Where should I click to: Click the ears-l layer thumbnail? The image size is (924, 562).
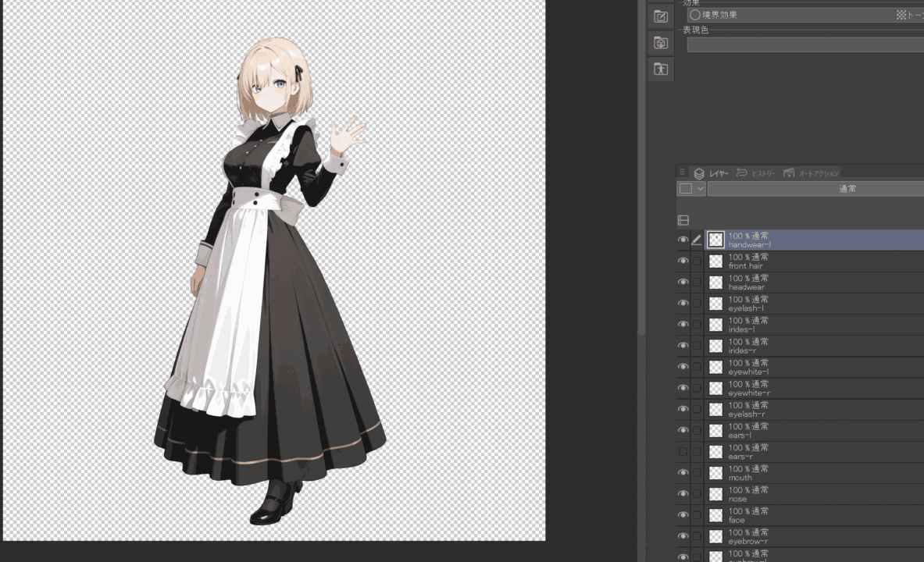pos(716,431)
